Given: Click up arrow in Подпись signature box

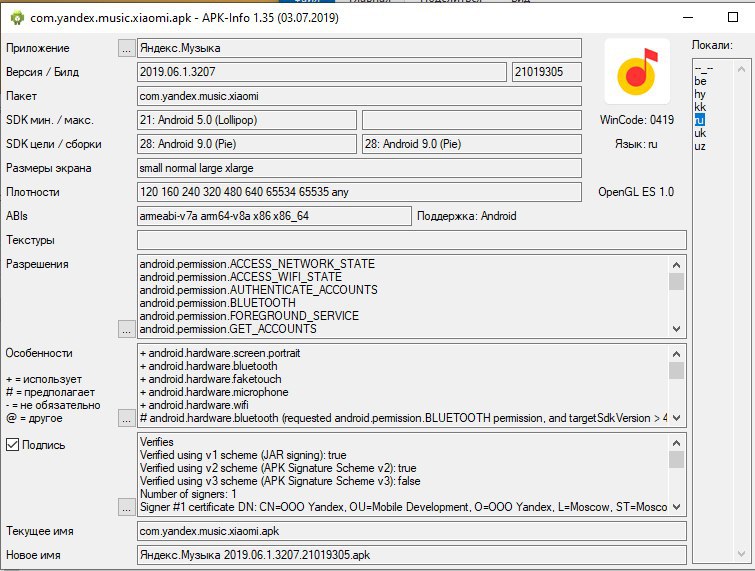Looking at the screenshot, I should click(x=677, y=443).
